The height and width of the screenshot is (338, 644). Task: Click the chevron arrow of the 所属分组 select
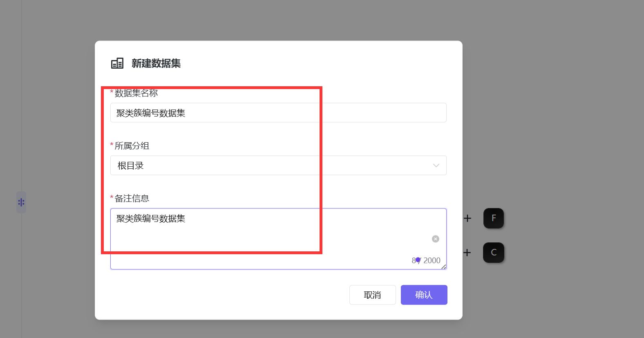[436, 166]
